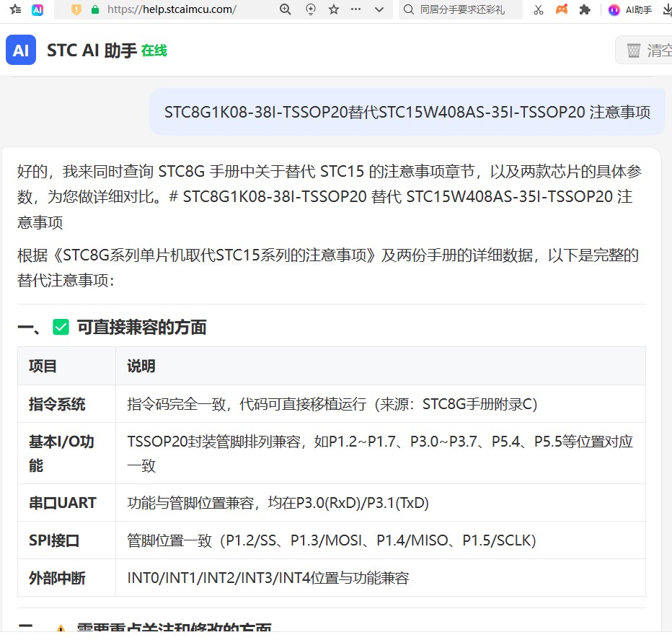Click the green 在线 status label
The image size is (672, 640).
(154, 51)
